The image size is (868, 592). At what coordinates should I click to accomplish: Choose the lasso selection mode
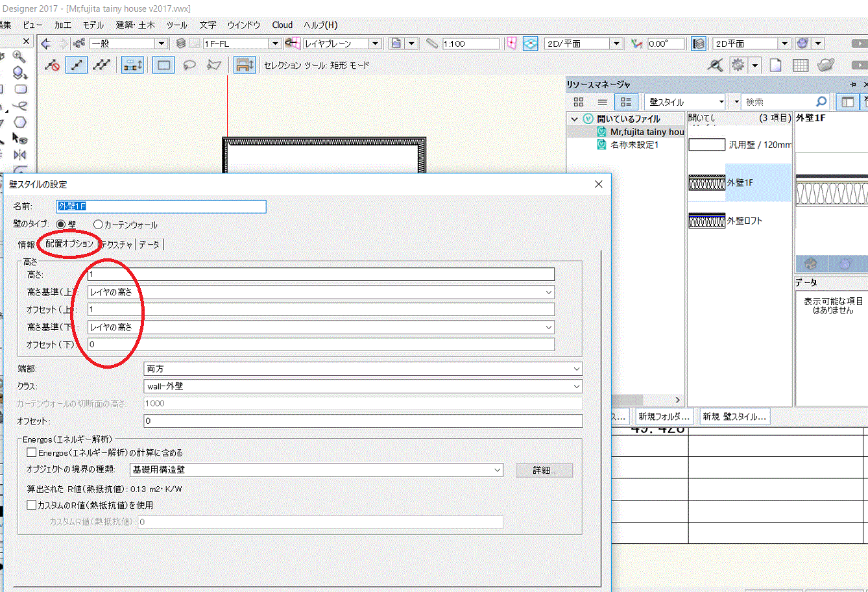tap(189, 65)
